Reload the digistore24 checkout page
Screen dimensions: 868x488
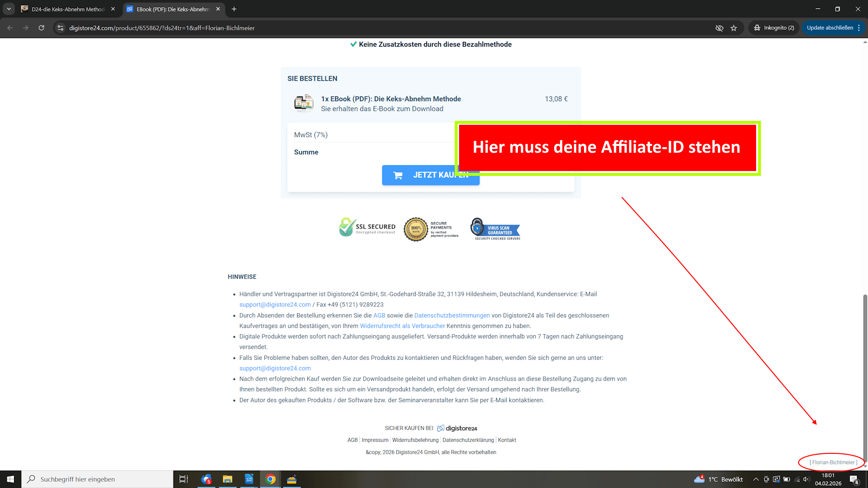point(41,27)
